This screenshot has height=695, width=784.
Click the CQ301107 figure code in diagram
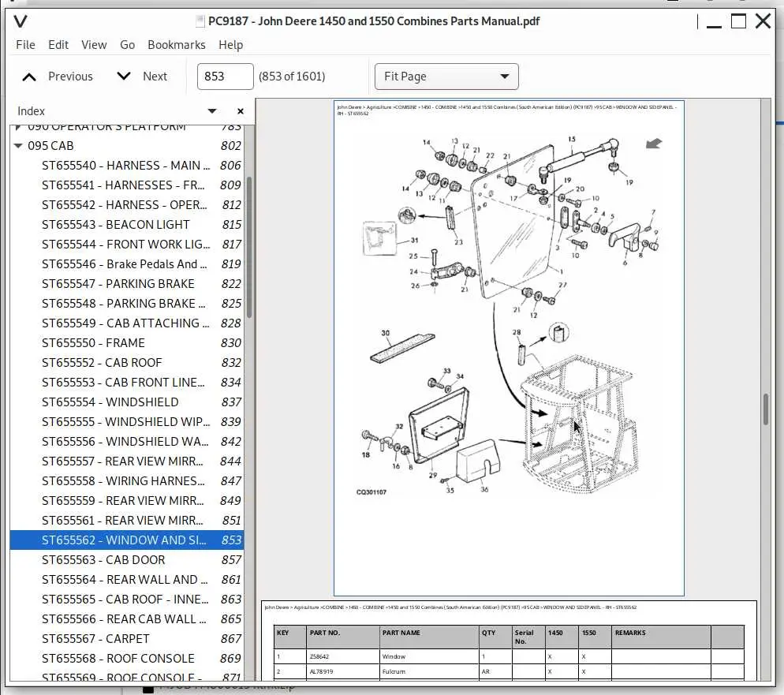point(371,492)
